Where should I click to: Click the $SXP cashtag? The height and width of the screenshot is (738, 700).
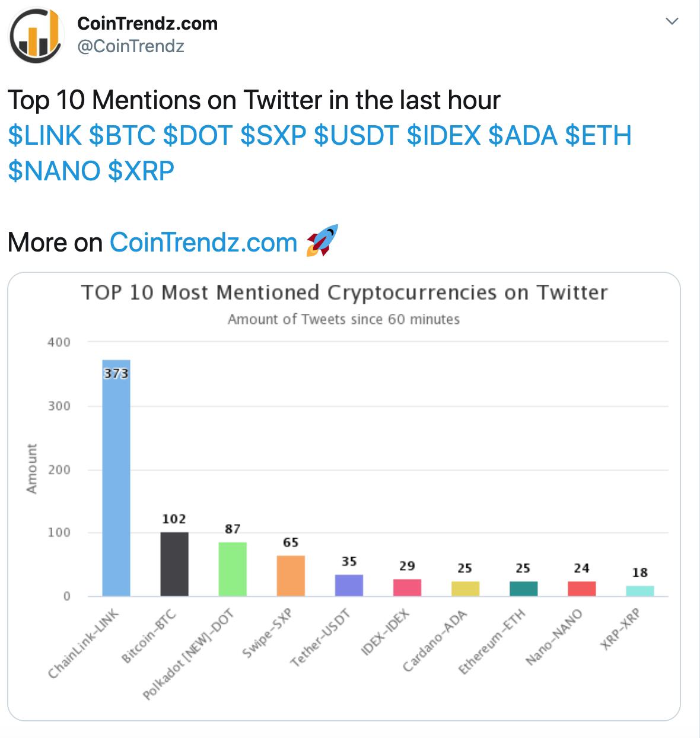coord(273,135)
